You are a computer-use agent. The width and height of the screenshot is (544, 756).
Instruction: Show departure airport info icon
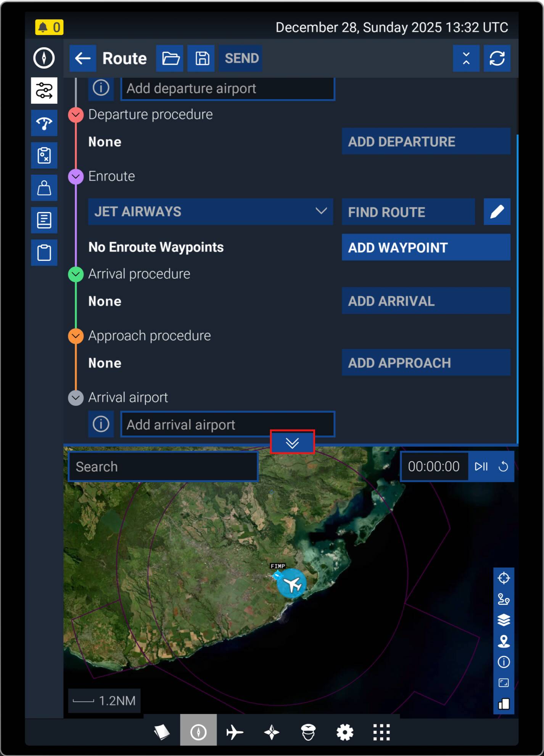coord(101,88)
